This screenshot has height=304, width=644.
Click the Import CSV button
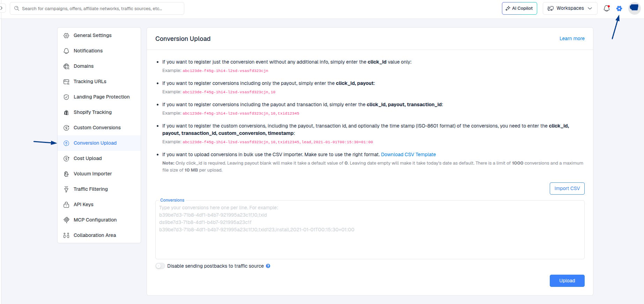pyautogui.click(x=567, y=188)
